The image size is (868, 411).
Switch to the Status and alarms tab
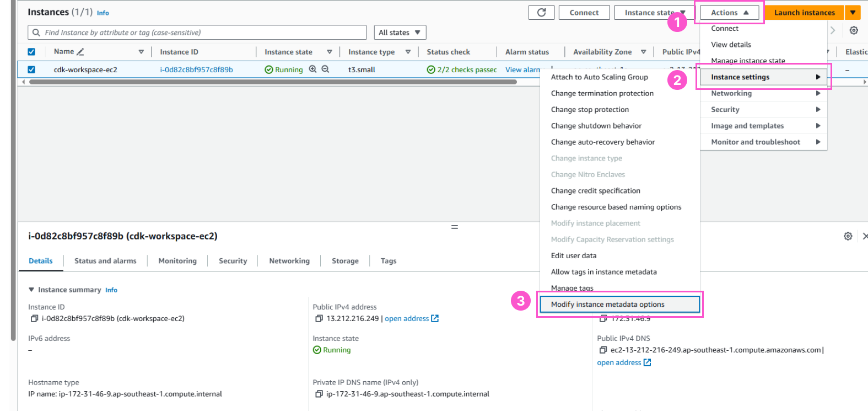pos(105,261)
